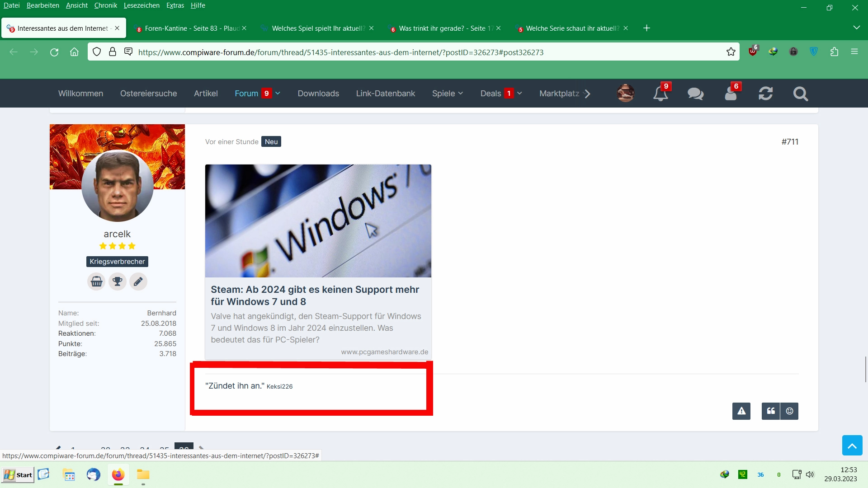This screenshot has height=488, width=868.
Task: Open the file explorer folder on taskbar
Action: 143,475
